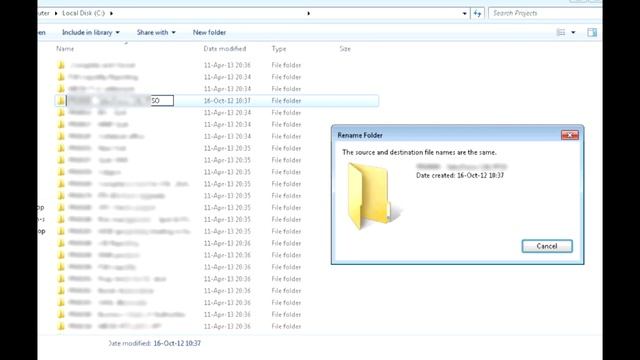640x360 pixels.
Task: Click the Refresh button beside the address bar
Action: (477, 13)
